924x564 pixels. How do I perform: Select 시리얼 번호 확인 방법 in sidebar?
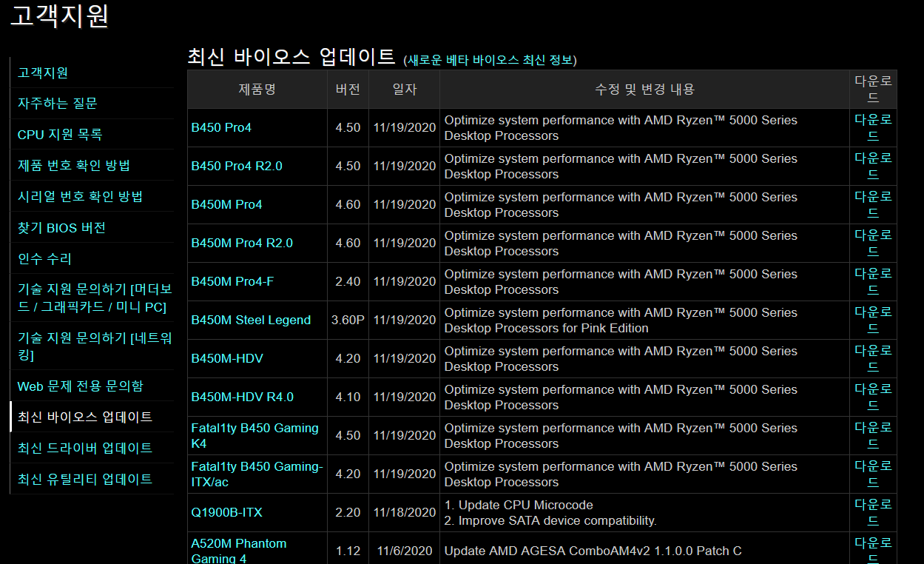[80, 197]
